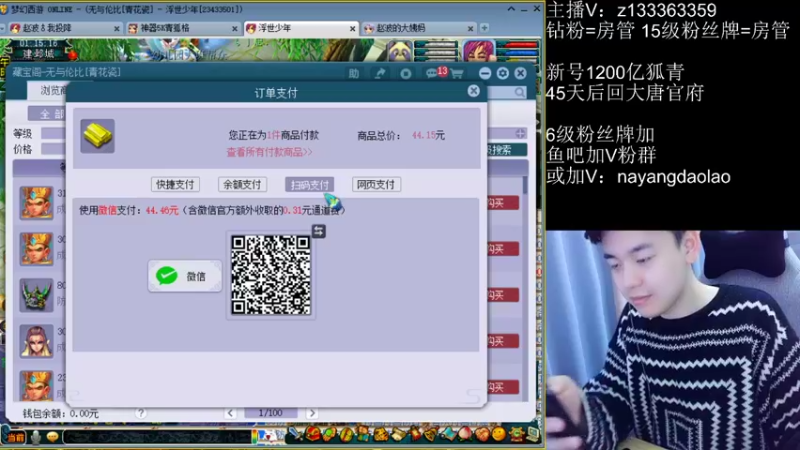This screenshot has width=800, height=450.
Task: Click the sword attack icon in toolbar
Action: pos(295,434)
